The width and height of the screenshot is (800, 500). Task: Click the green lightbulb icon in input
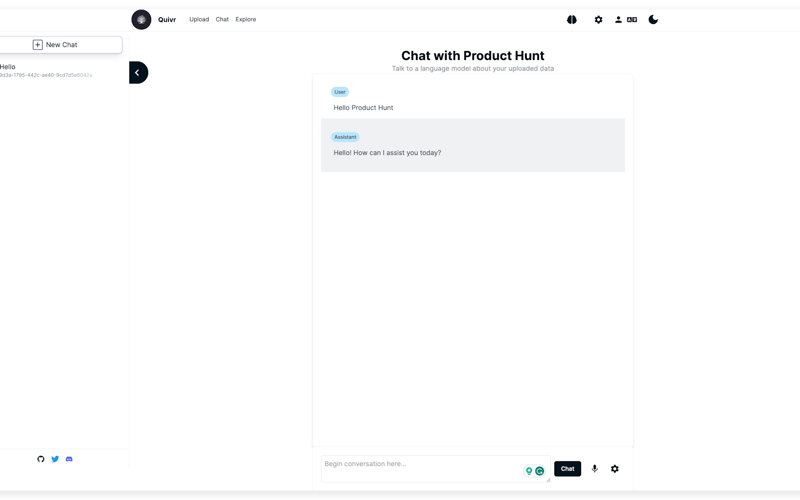pyautogui.click(x=529, y=471)
